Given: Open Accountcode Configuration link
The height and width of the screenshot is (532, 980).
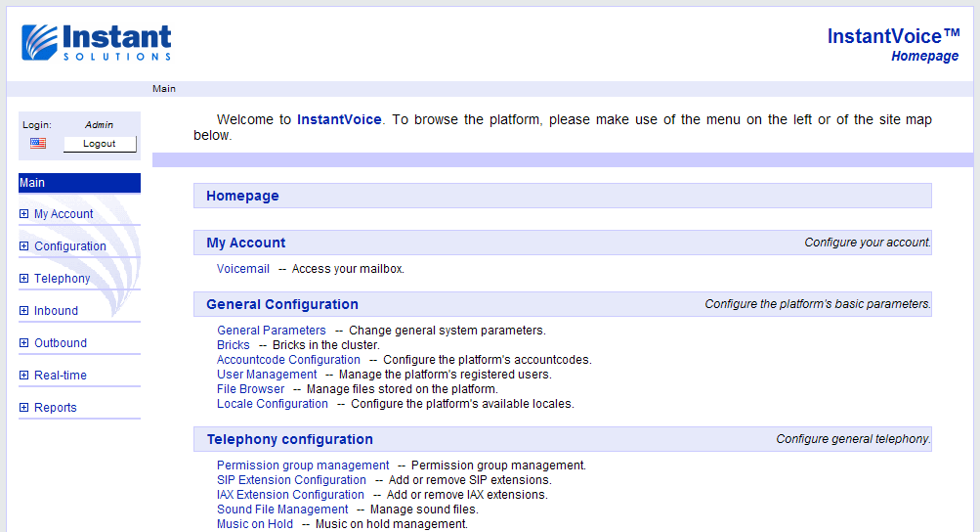Looking at the screenshot, I should (x=288, y=360).
